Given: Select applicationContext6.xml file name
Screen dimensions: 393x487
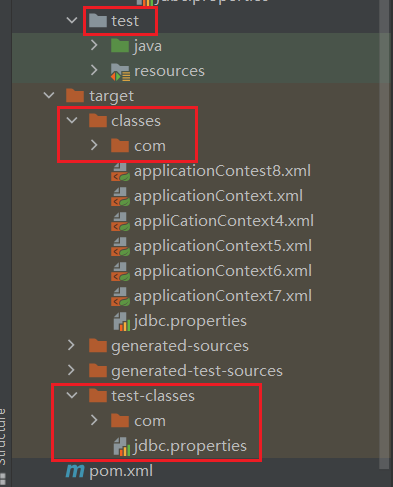Looking at the screenshot, I should [223, 271].
